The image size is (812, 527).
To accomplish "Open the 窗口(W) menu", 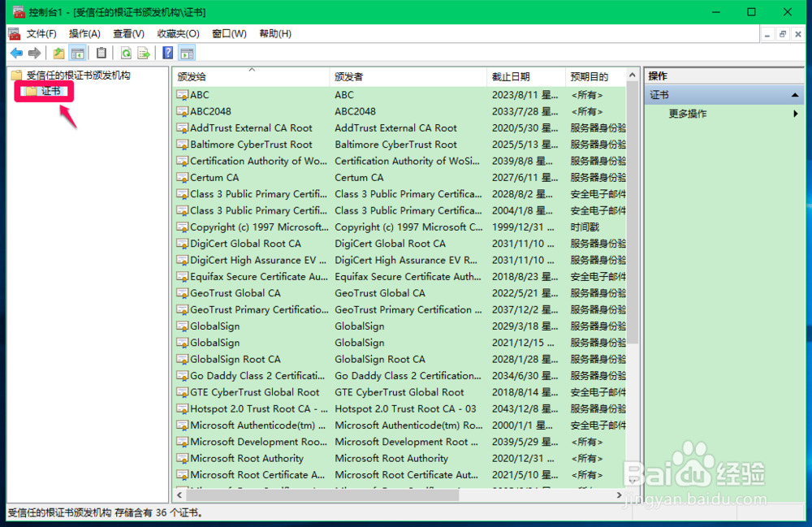I will (230, 33).
